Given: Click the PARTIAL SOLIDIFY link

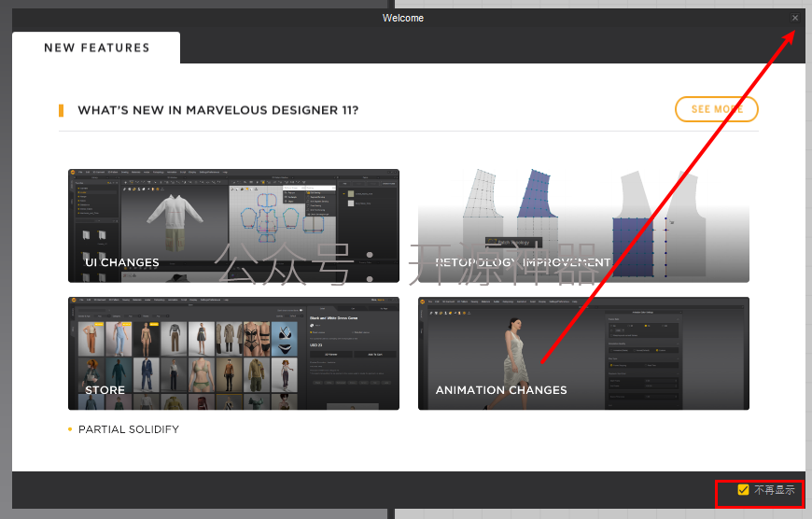Looking at the screenshot, I should click(x=129, y=429).
